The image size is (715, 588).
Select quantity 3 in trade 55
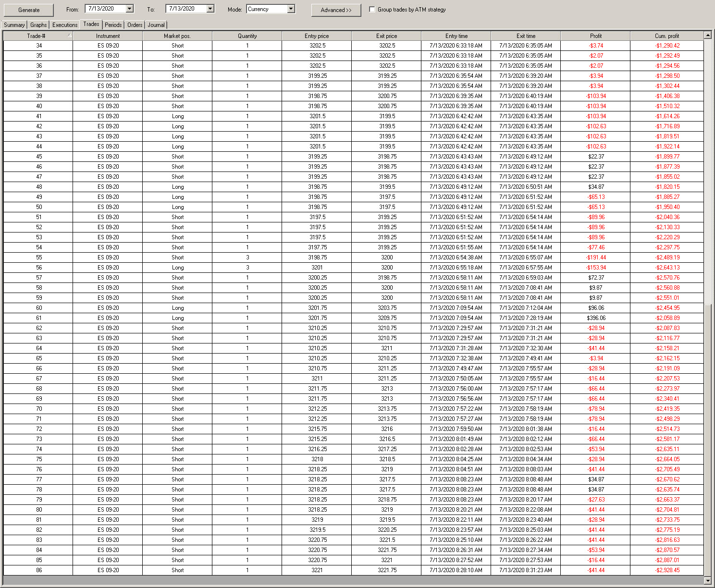(247, 257)
